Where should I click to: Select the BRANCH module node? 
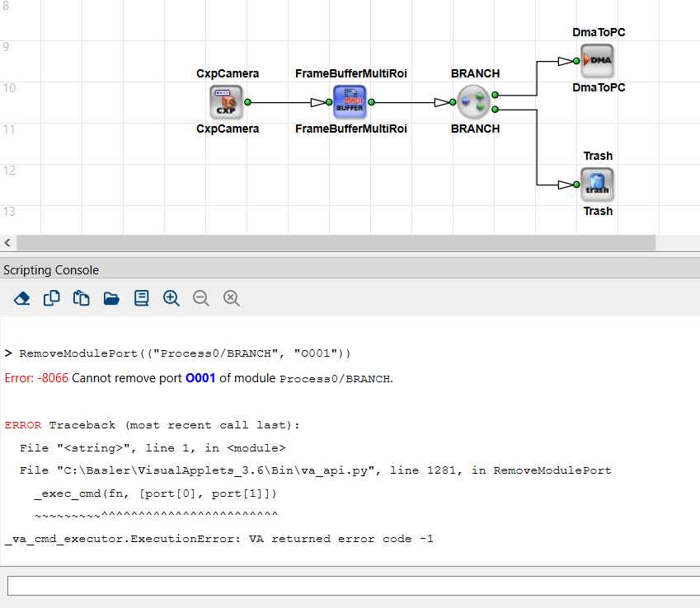[474, 102]
